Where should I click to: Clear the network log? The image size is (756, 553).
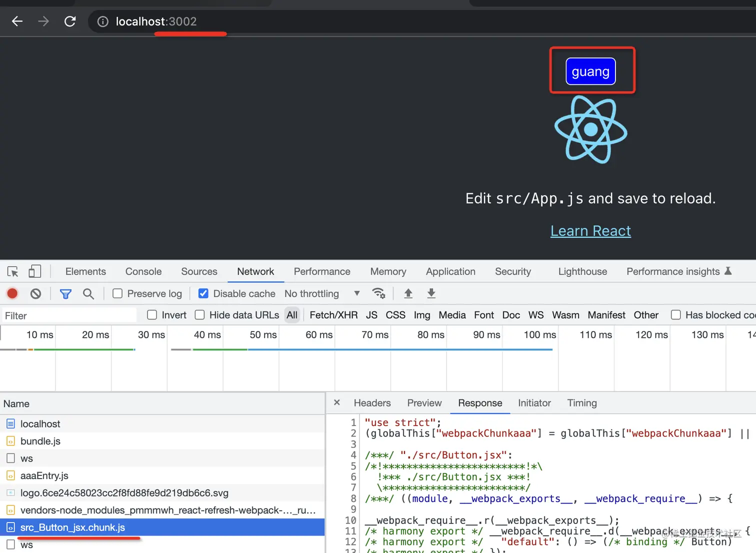35,293
